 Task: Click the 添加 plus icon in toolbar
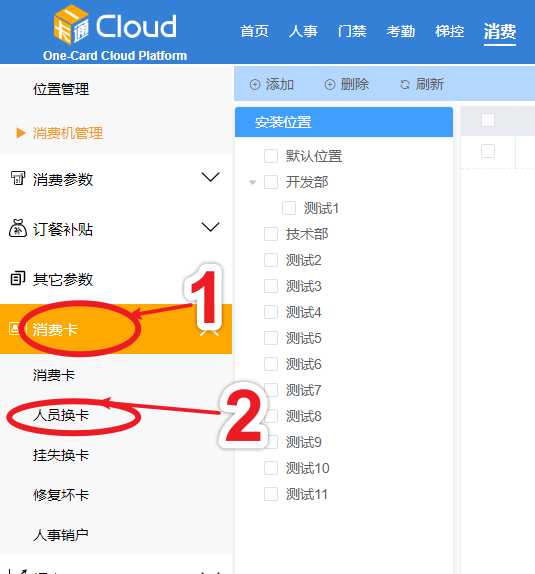pos(255,85)
